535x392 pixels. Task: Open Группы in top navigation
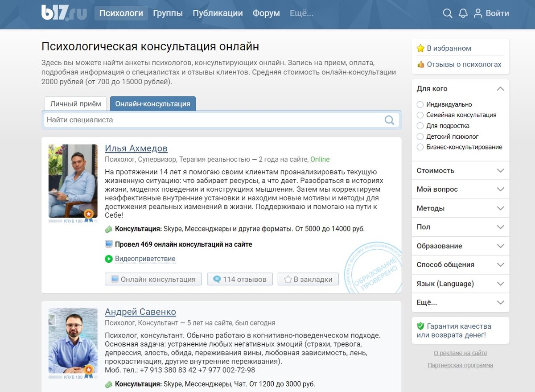point(168,13)
